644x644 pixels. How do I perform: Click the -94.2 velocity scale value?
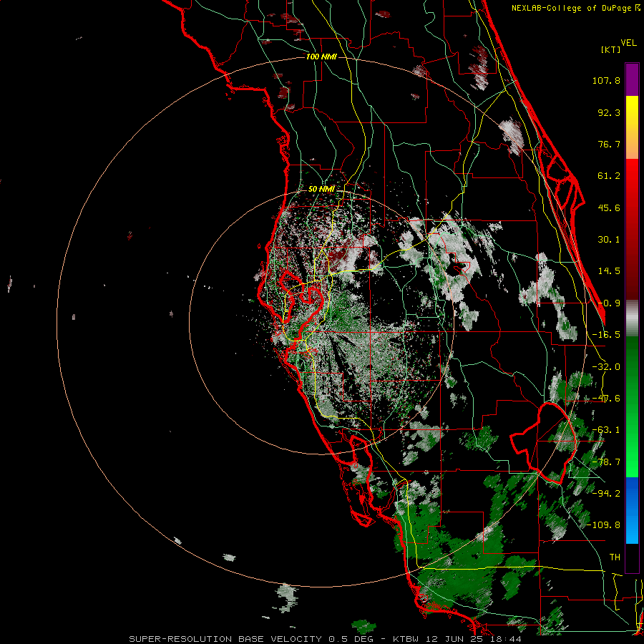pyautogui.click(x=606, y=494)
